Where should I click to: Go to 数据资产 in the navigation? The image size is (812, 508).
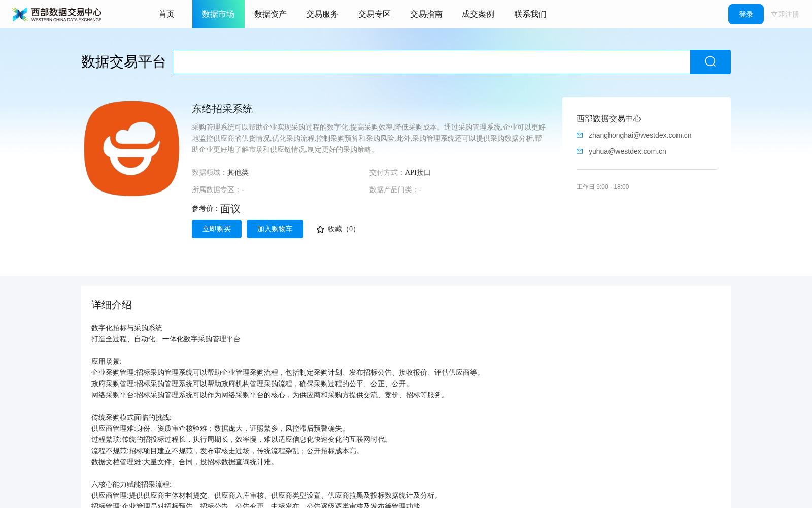click(270, 14)
